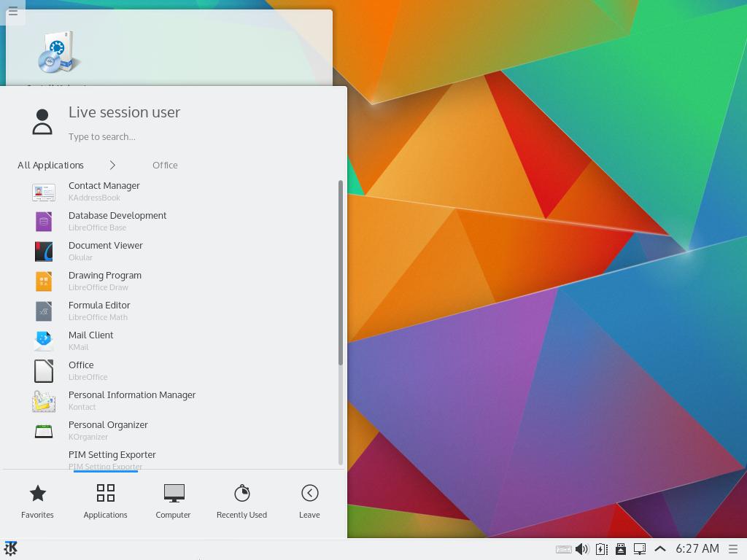Open the Contact Manager address book icon

pos(44,192)
